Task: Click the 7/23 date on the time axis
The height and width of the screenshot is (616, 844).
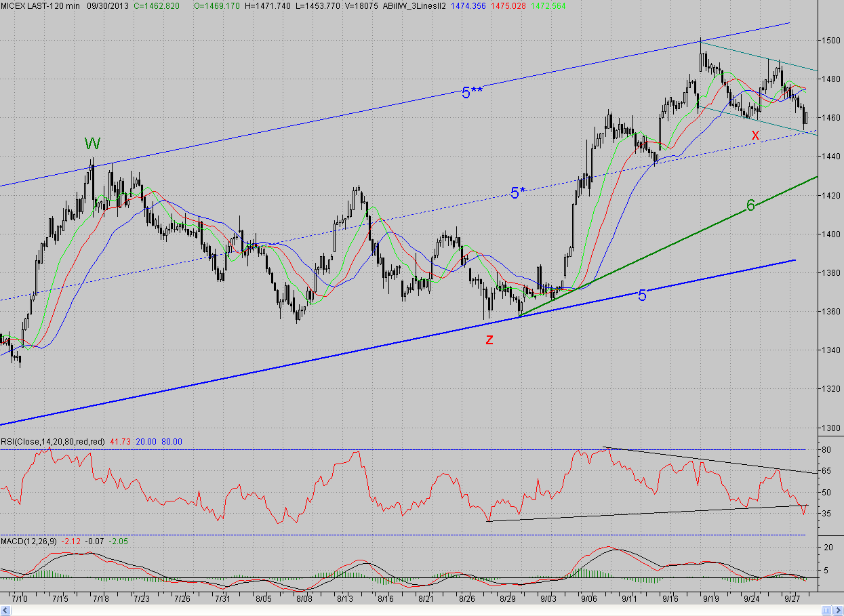Action: (x=142, y=599)
